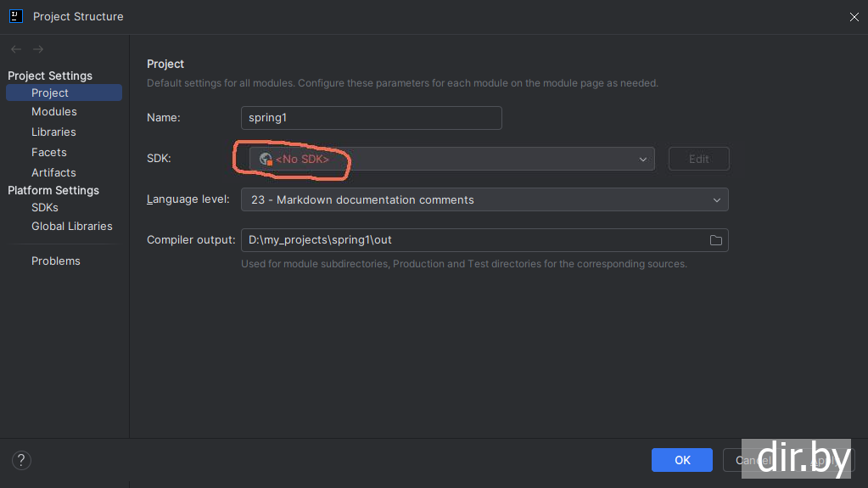This screenshot has height=488, width=868.
Task: Go to Libraries section
Action: 53,132
